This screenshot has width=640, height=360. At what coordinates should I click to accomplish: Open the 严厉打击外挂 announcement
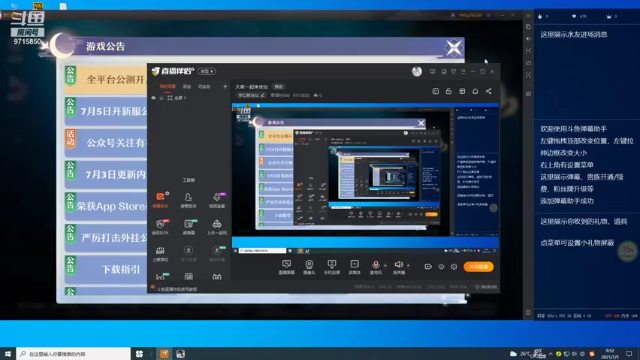pos(106,238)
